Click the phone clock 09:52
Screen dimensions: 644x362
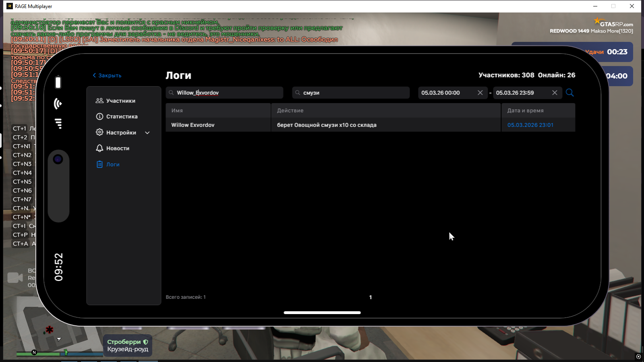pos(59,267)
